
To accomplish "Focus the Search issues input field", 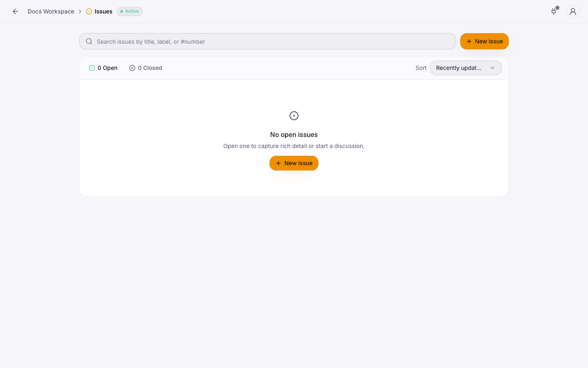I will click(x=267, y=41).
